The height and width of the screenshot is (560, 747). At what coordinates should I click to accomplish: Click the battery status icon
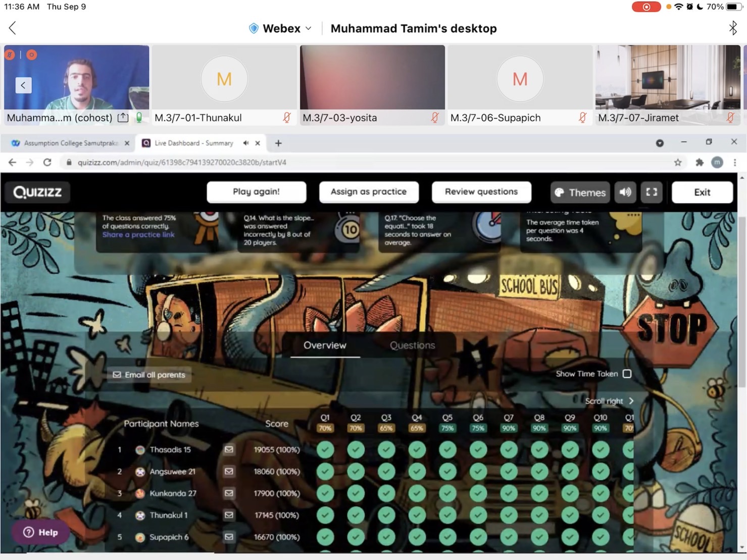coord(733,7)
